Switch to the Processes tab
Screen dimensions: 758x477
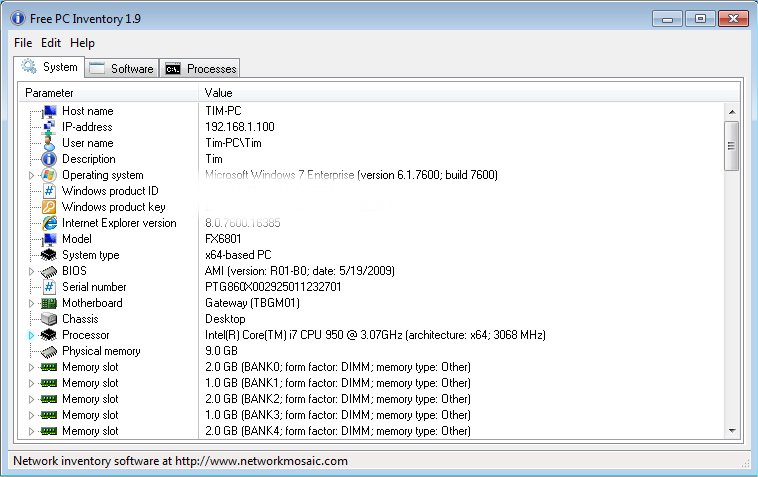[x=200, y=69]
